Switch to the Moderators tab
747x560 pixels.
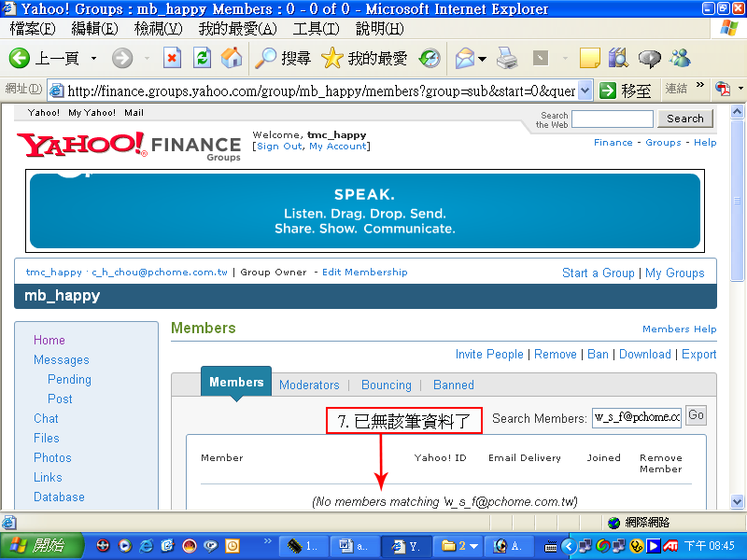[309, 385]
